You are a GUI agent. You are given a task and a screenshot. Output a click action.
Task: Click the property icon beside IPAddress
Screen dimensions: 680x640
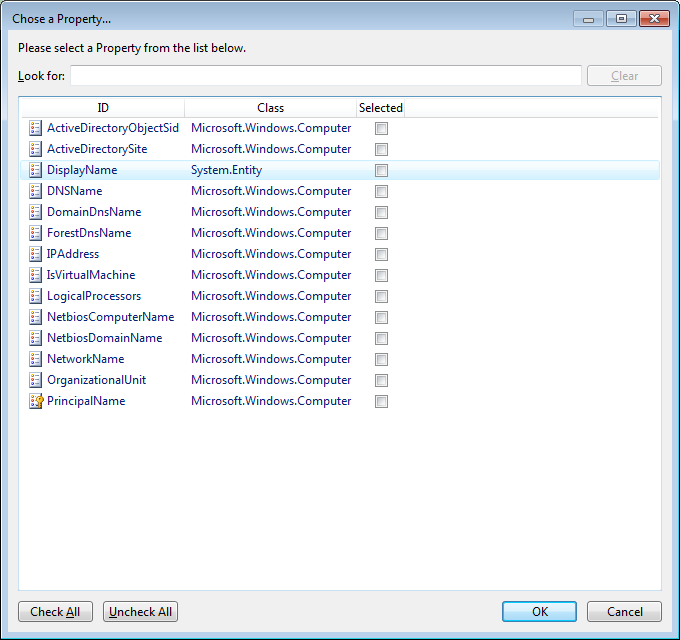[35, 254]
